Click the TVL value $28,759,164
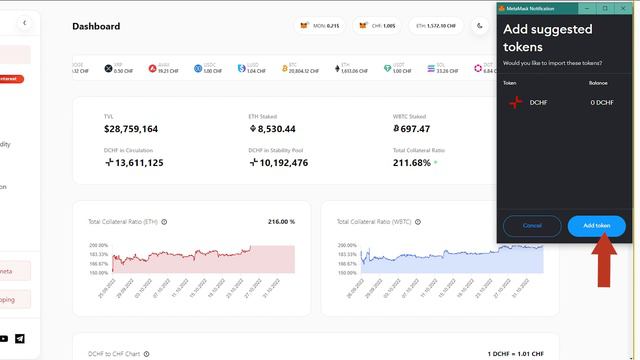The height and width of the screenshot is (360, 640). (131, 129)
